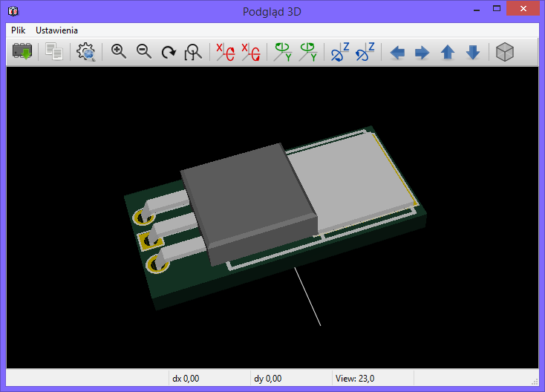
Task: Click the dx 0,00 status bar field
Action: 186,379
